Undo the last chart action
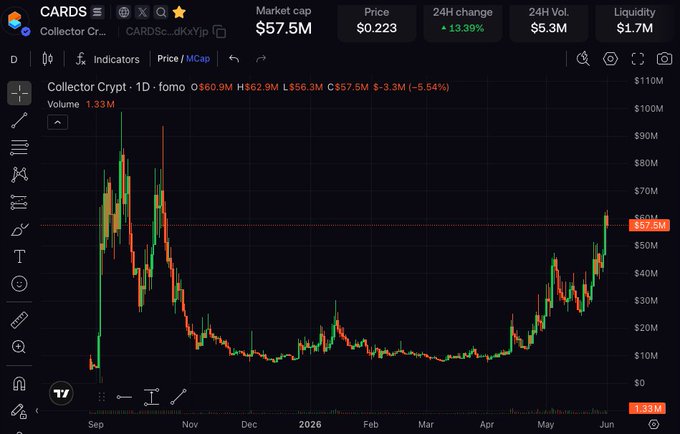Screen dimensions: 680x434 [234, 59]
